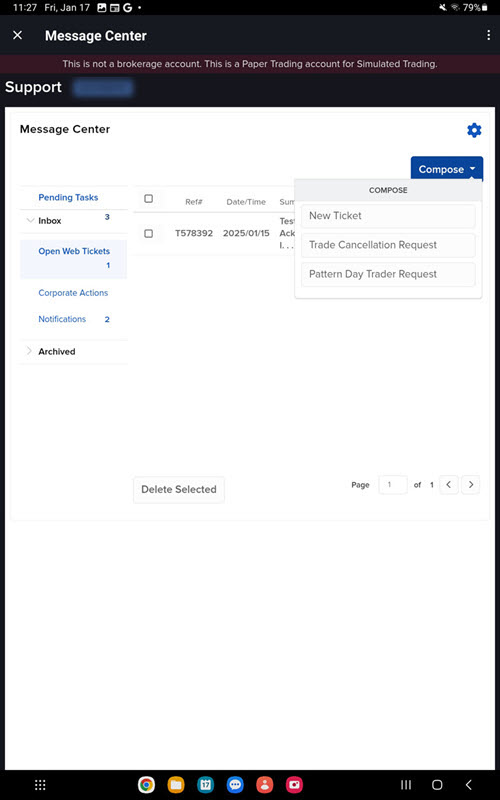500x800 pixels.
Task: Tick the checkbox for ticket T578392
Action: [148, 233]
